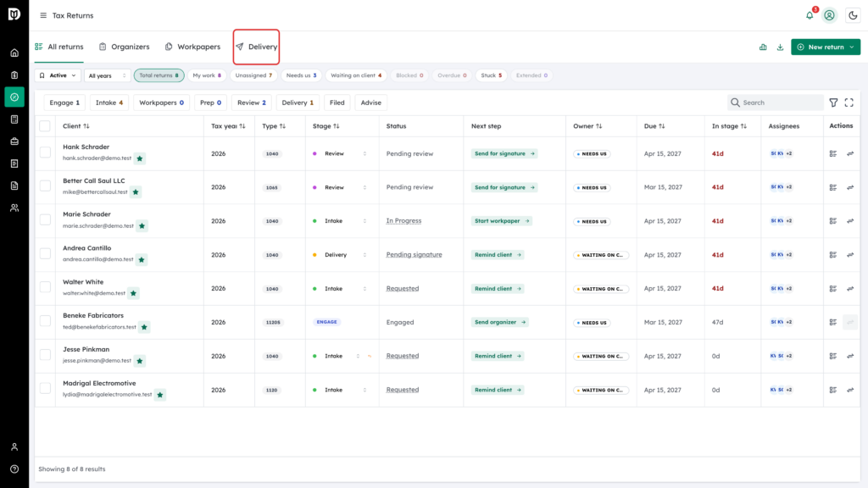
Task: Click Send for signature for Hank Schrader
Action: 504,154
